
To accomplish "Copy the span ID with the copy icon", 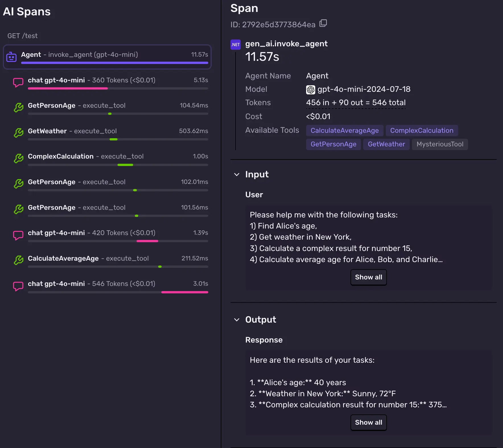I will pyautogui.click(x=323, y=23).
